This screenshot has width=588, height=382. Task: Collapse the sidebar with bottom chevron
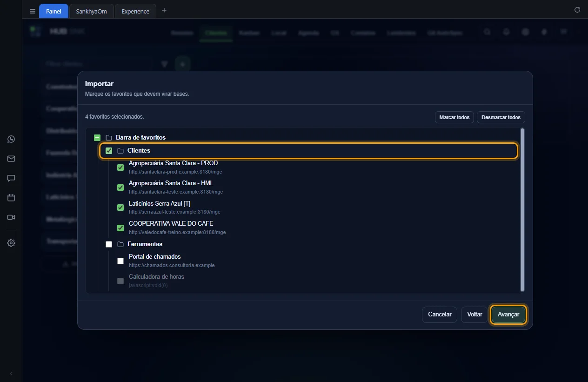click(x=11, y=374)
